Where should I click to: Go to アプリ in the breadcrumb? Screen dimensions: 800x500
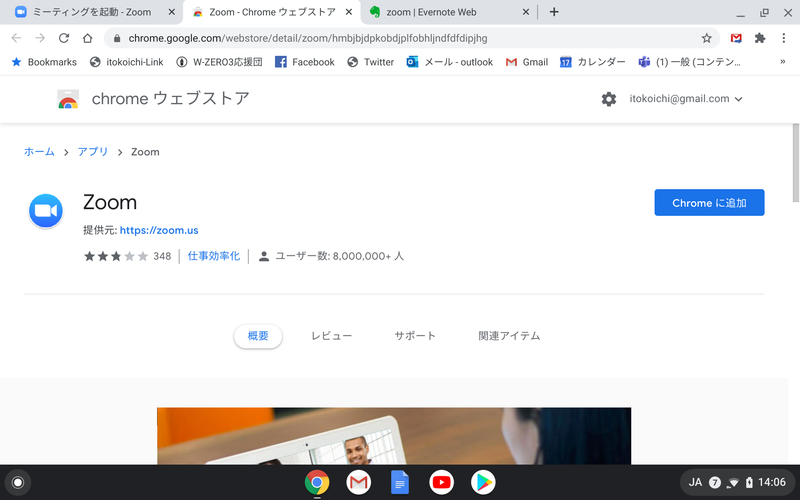93,152
